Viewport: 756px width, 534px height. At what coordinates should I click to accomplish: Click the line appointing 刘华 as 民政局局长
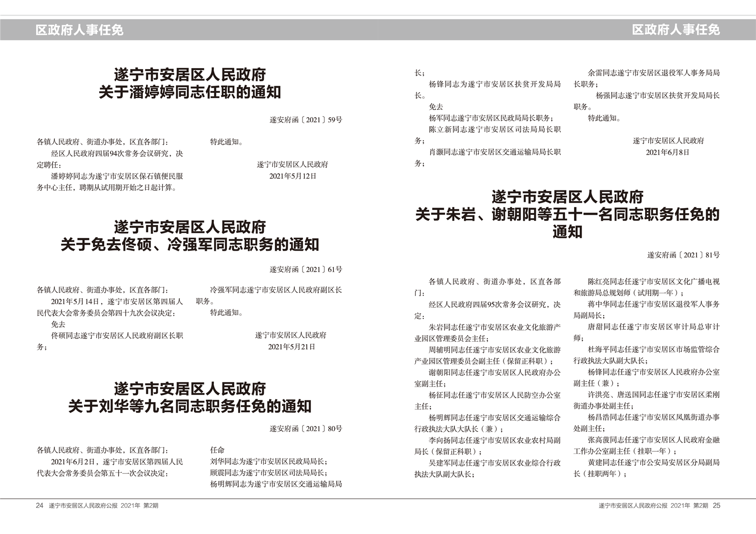pyautogui.click(x=269, y=462)
